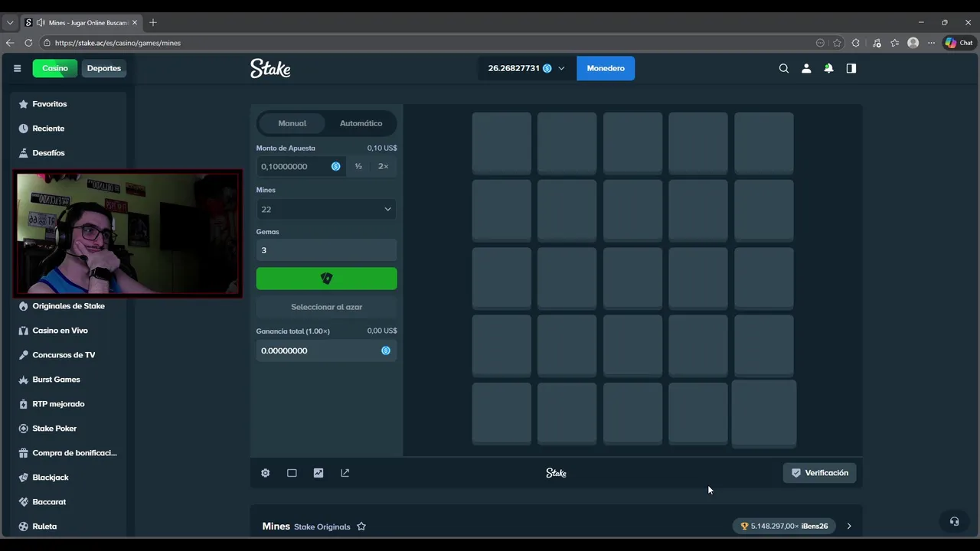Expand the Mines count dropdown showing 22
Image resolution: width=980 pixels, height=551 pixels.
coord(326,209)
